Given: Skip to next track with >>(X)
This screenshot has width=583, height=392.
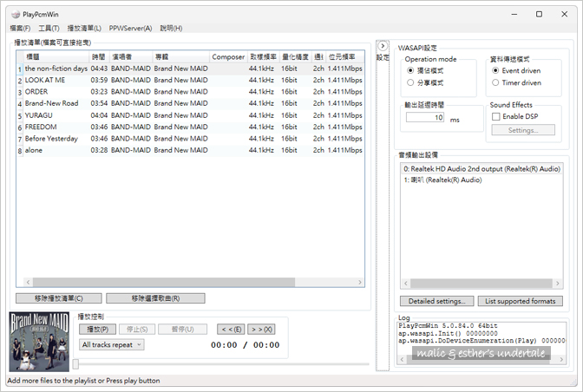Looking at the screenshot, I should [x=262, y=330].
